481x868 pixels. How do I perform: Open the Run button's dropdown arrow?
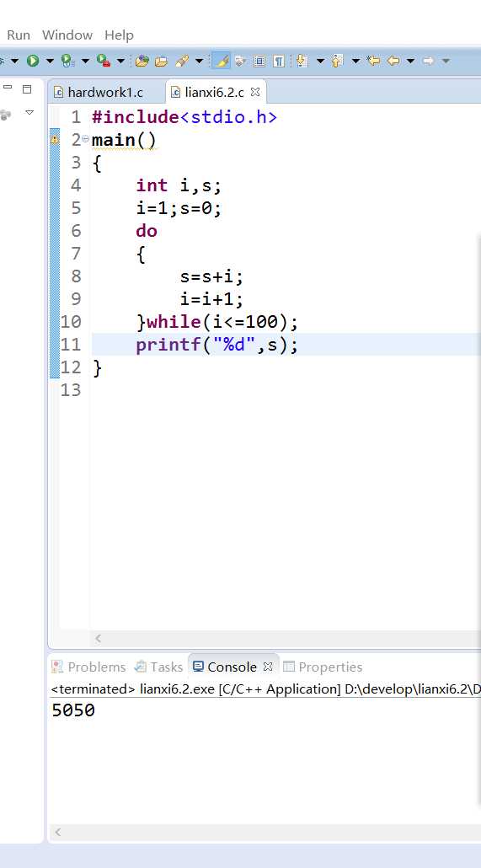click(x=50, y=61)
